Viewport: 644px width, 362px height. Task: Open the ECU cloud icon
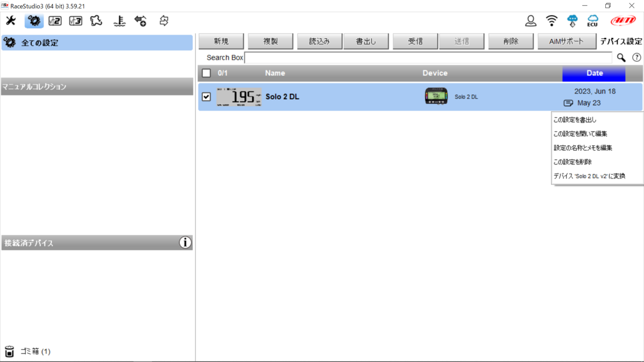click(x=592, y=21)
